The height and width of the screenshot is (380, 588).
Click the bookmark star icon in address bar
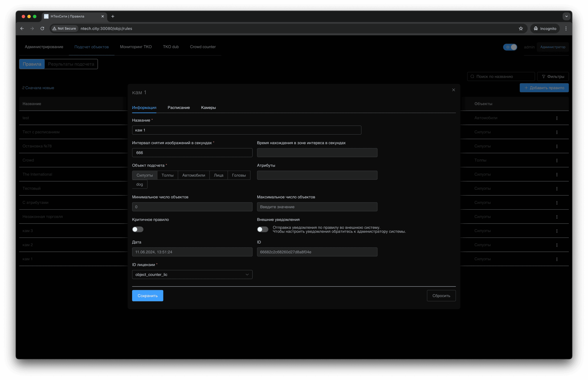tap(521, 28)
